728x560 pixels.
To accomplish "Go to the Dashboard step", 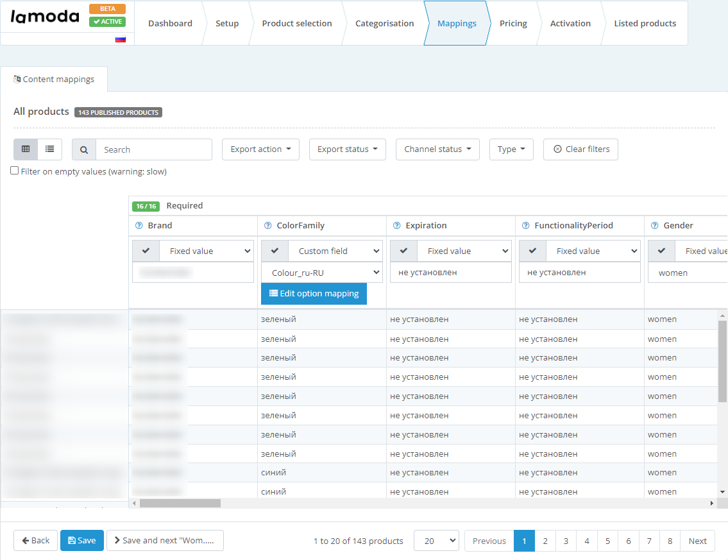I will (x=170, y=23).
